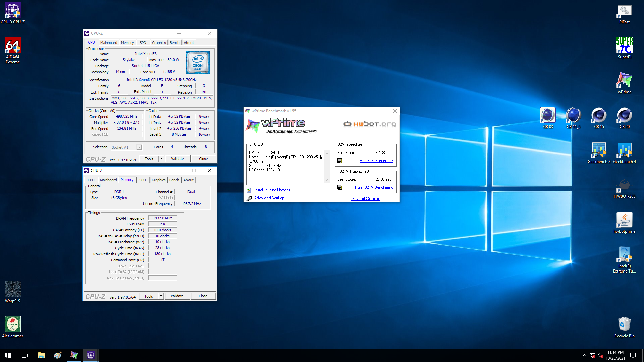
Task: Launch Warp9-S desktop shortcut
Action: [x=13, y=292]
